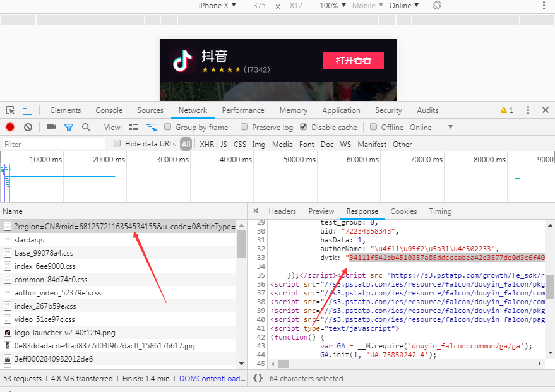555x392 pixels.
Task: Check the Hide data URLs checkbox
Action: pos(117,143)
